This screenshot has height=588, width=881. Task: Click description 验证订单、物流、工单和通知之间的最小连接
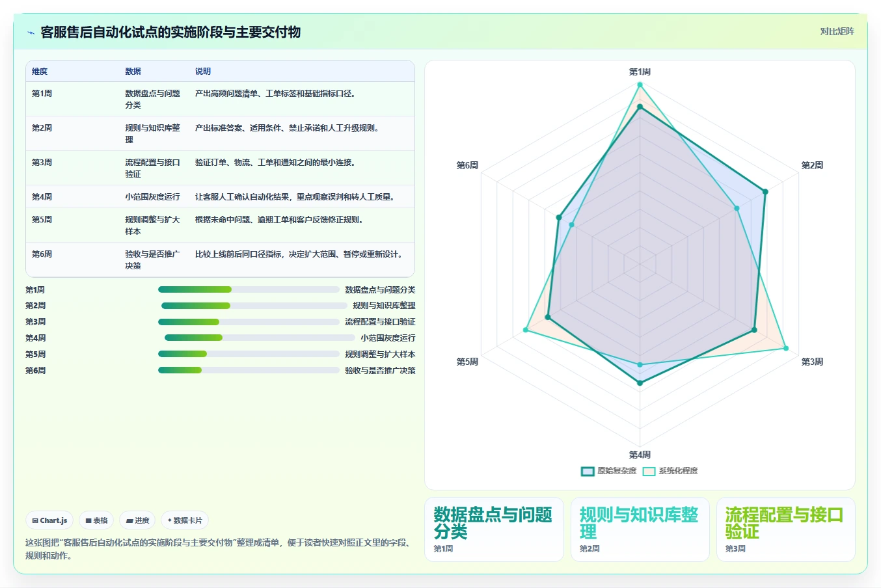[x=275, y=163]
